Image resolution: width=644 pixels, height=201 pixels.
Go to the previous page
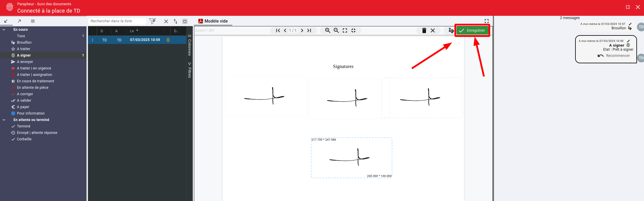click(x=285, y=30)
